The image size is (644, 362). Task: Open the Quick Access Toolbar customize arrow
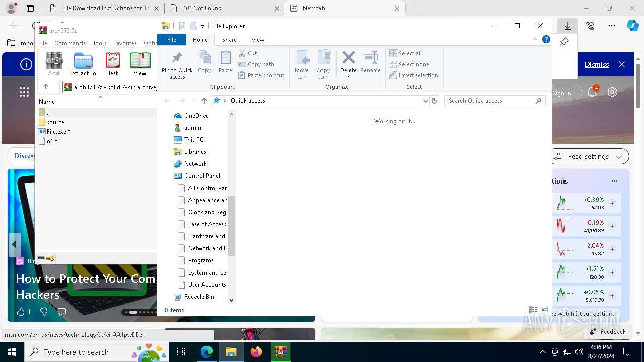202,26
